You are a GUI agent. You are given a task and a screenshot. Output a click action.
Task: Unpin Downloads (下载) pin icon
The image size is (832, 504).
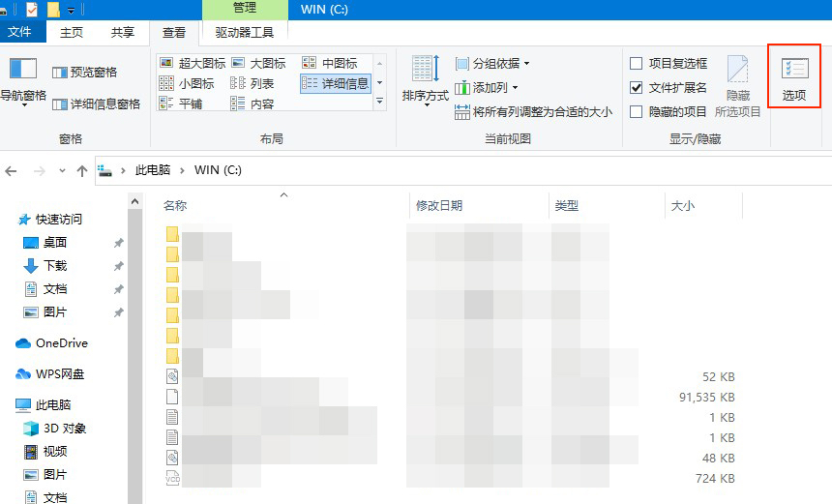coord(118,266)
